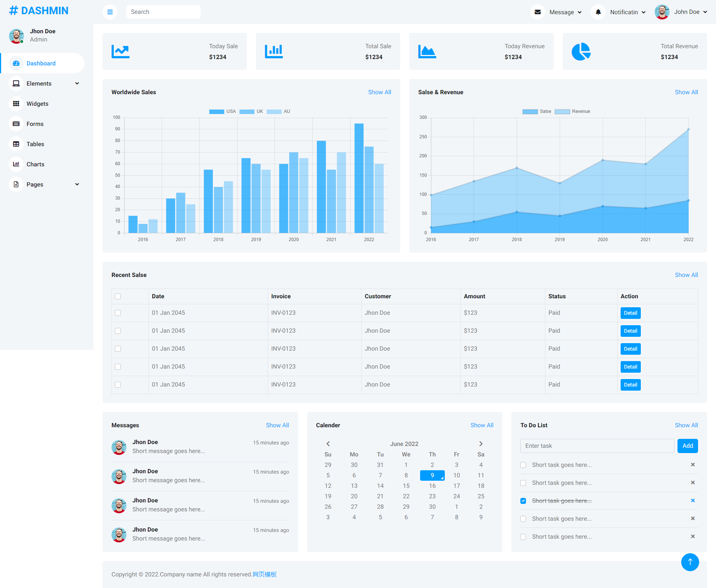Click the hamburger sidebar toggle icon
Screen dimensions: 716x588
click(x=110, y=12)
